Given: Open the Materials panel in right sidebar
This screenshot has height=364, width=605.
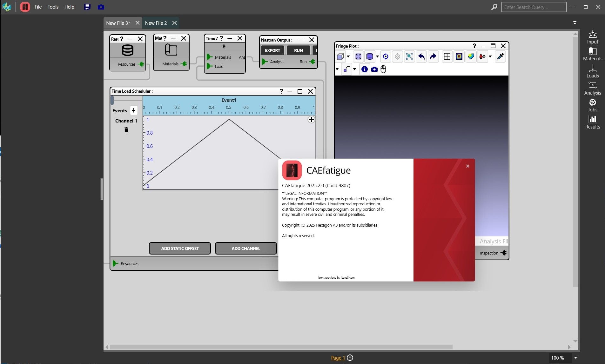Looking at the screenshot, I should point(592,54).
